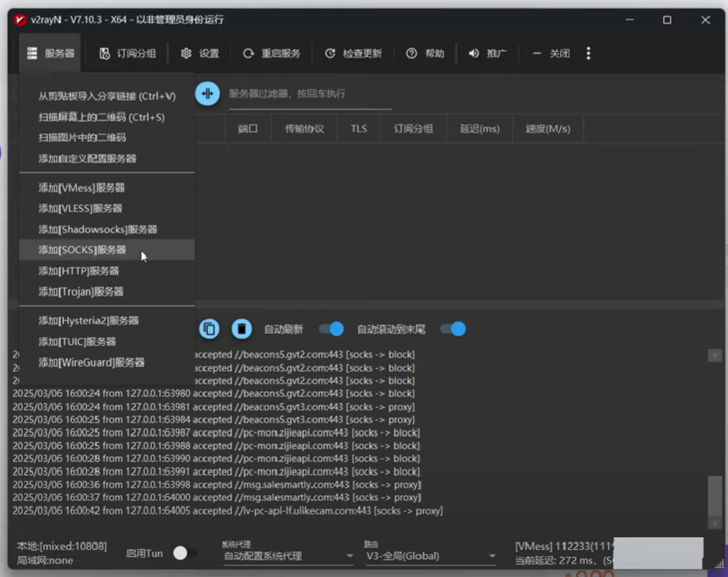Toggle the auto refresh (自动刷新) switch
Viewport: 728px width, 577px height.
[x=331, y=329]
